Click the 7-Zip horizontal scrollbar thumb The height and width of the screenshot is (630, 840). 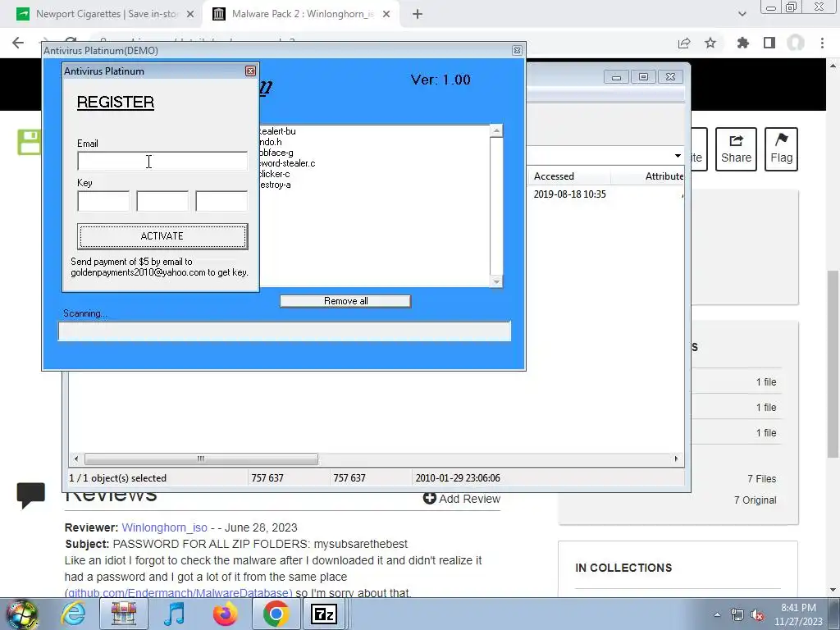pos(201,459)
